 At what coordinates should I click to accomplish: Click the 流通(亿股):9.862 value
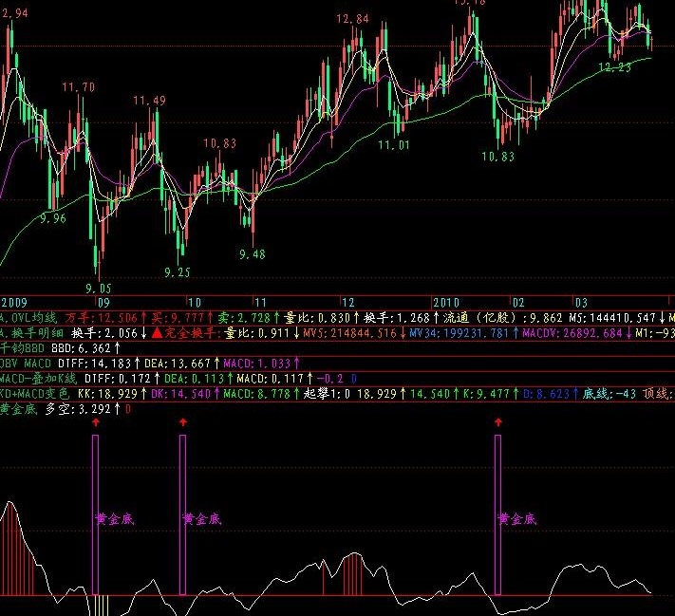pyautogui.click(x=502, y=318)
